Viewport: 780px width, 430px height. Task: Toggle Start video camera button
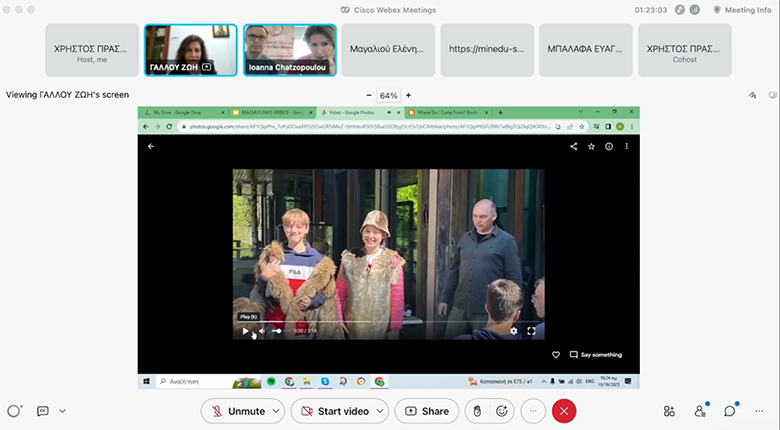(329, 411)
